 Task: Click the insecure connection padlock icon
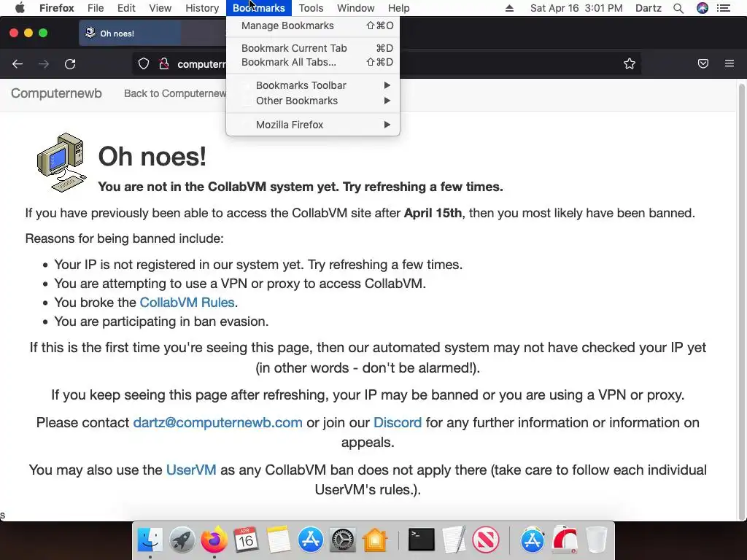point(164,64)
